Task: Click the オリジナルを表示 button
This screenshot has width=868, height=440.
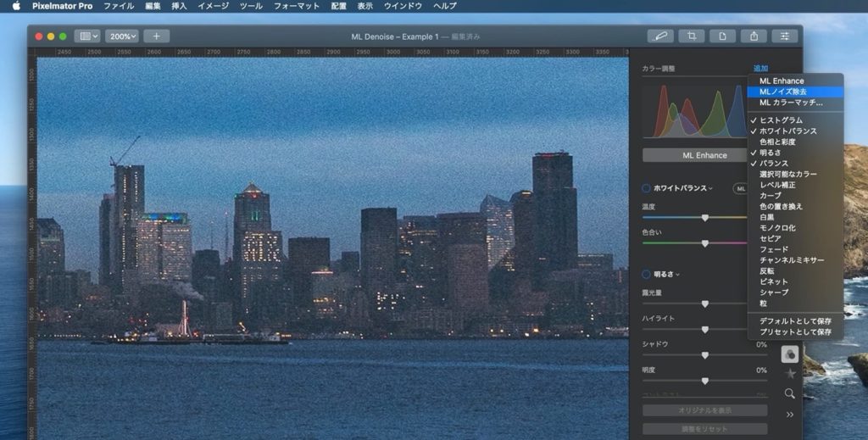Action: click(704, 410)
